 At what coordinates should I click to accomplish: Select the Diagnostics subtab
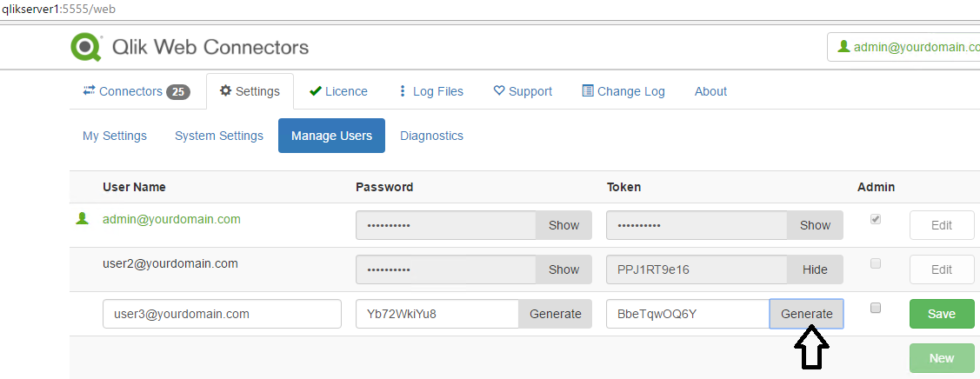[431, 136]
